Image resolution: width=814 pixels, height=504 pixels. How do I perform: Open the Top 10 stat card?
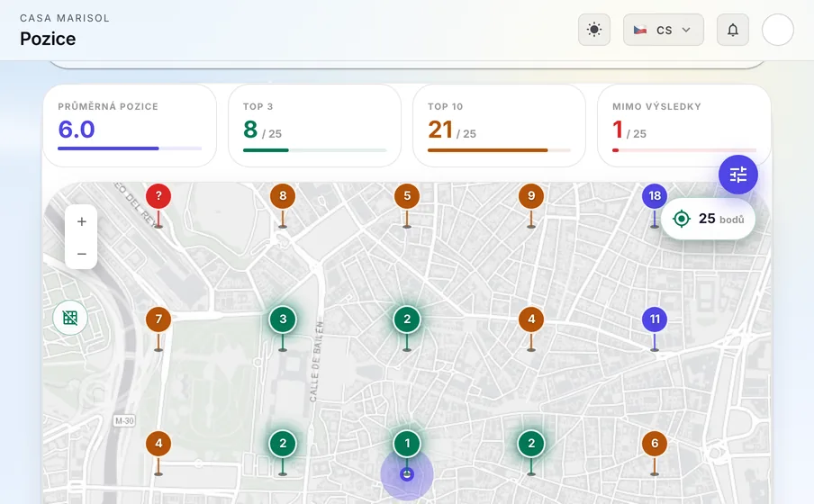499,126
